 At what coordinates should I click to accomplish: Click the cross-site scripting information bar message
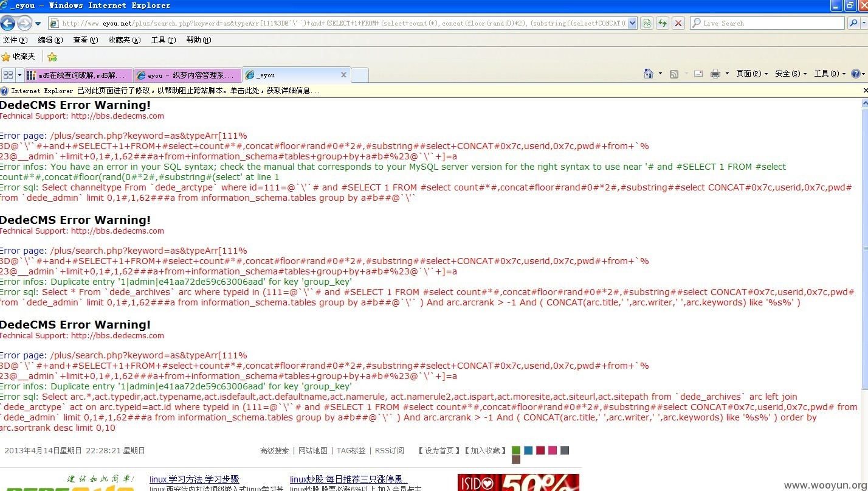click(x=164, y=91)
